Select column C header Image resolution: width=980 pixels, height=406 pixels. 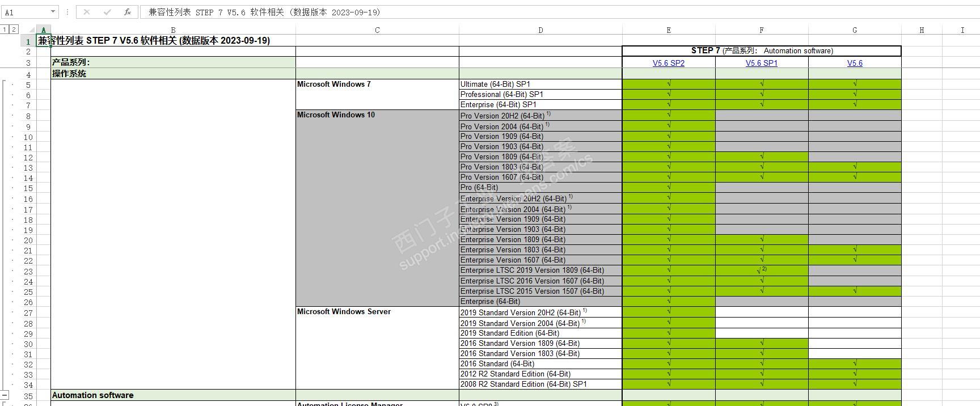(x=377, y=30)
